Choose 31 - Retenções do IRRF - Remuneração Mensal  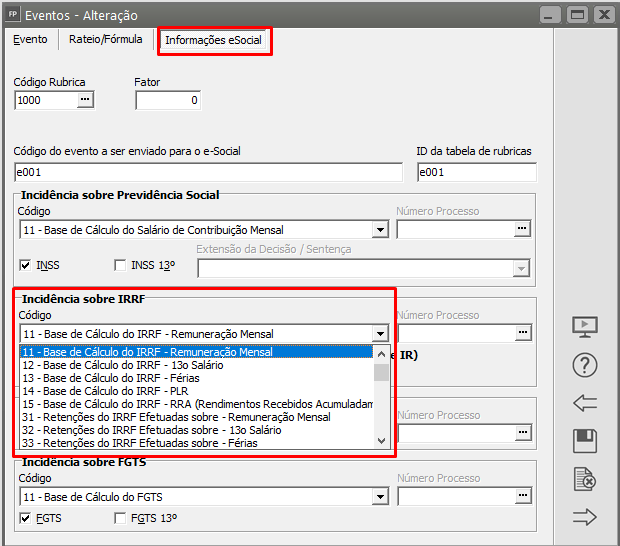point(197,417)
